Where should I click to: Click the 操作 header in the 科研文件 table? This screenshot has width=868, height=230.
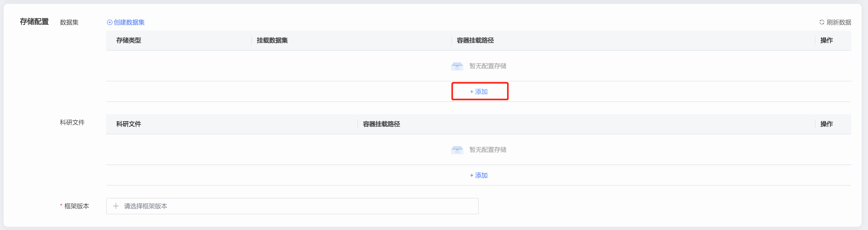tap(826, 124)
